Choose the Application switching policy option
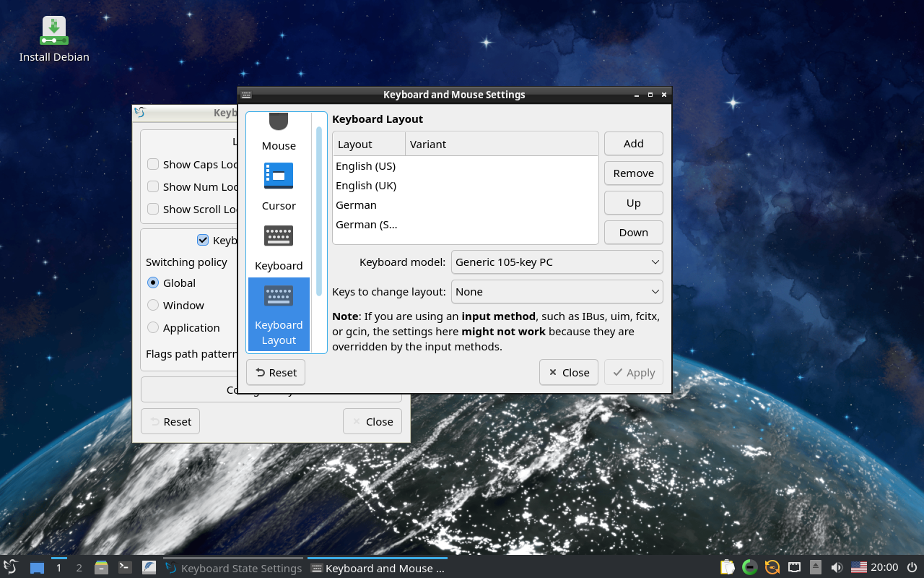 coord(153,328)
